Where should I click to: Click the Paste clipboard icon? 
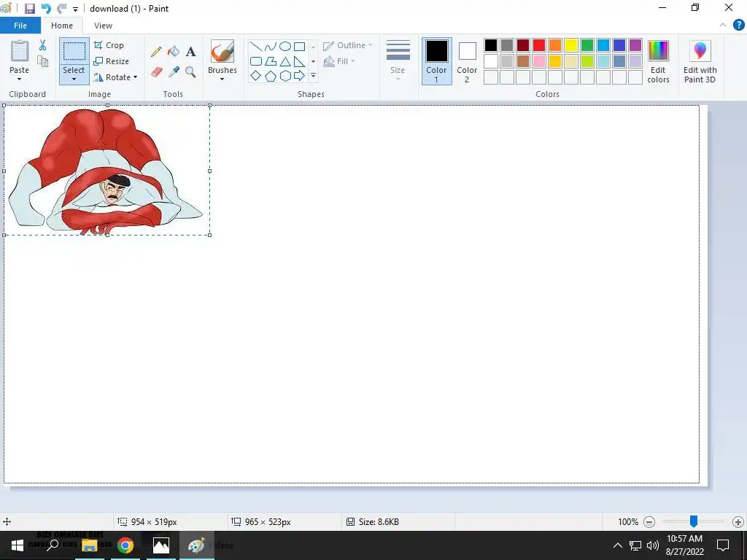20,50
